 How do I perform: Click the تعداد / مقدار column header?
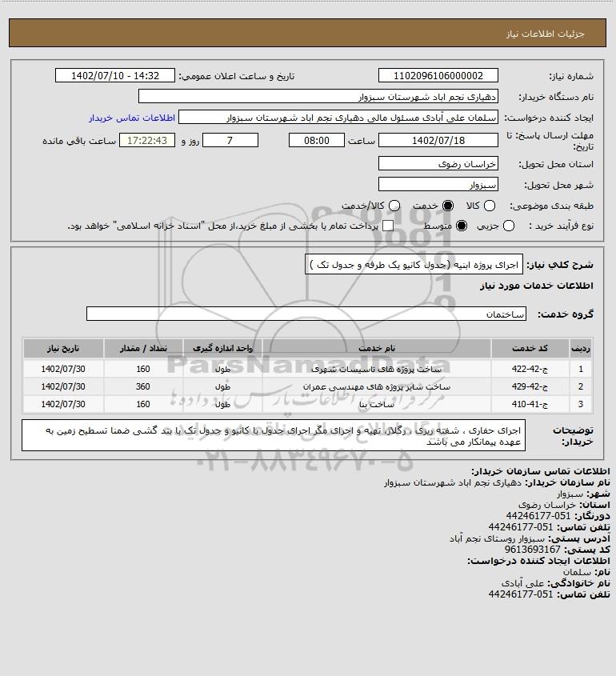pos(143,348)
